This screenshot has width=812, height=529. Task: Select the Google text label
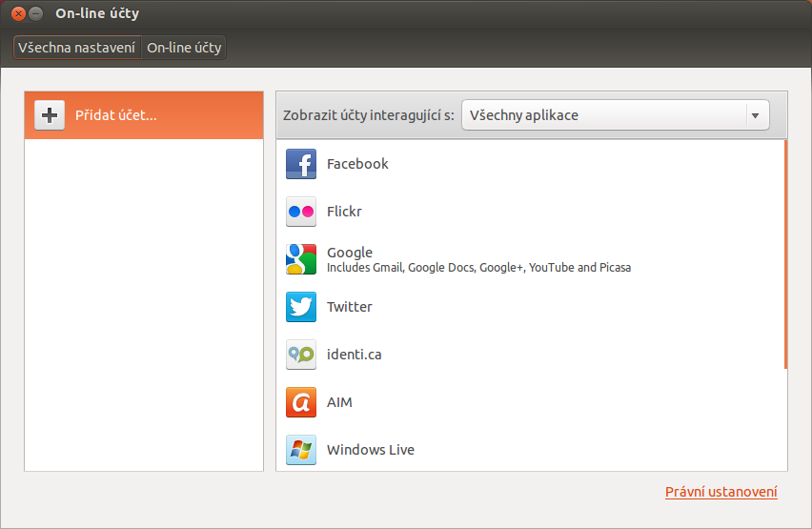click(350, 253)
